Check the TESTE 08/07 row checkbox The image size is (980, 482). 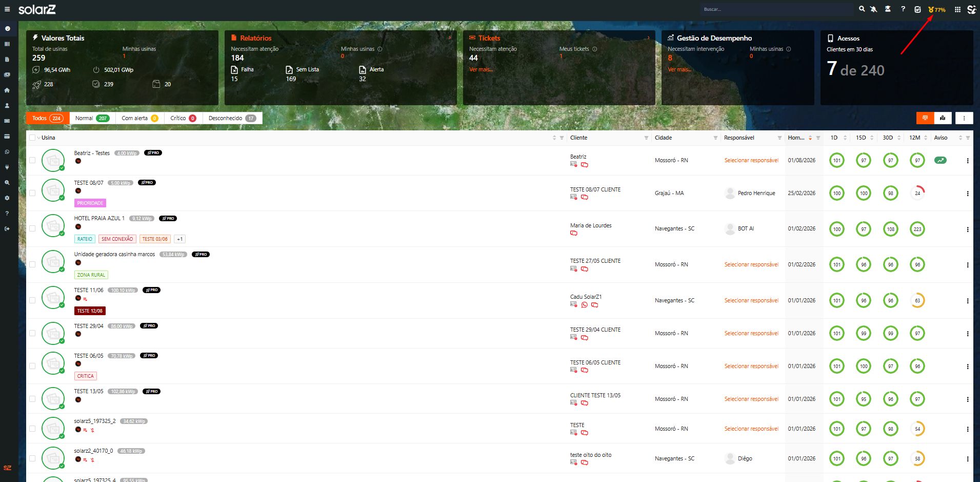click(x=32, y=193)
